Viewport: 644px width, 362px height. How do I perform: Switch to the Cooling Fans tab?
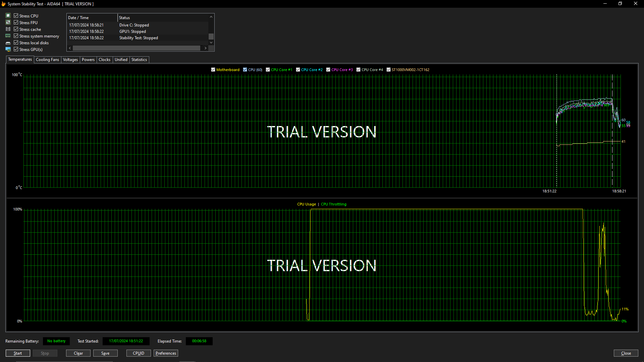[47, 60]
